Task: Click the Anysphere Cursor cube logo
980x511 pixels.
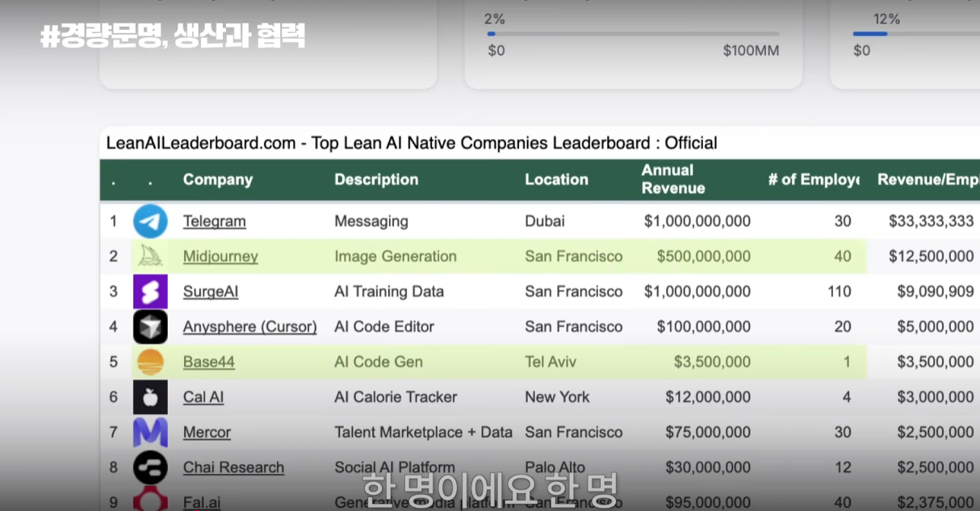Action: (150, 327)
